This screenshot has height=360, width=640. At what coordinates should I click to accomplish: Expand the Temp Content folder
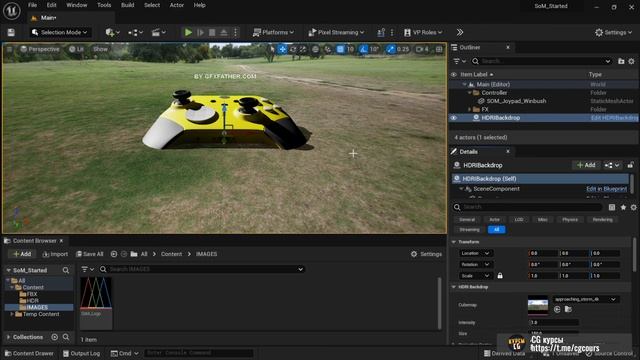tap(12, 314)
